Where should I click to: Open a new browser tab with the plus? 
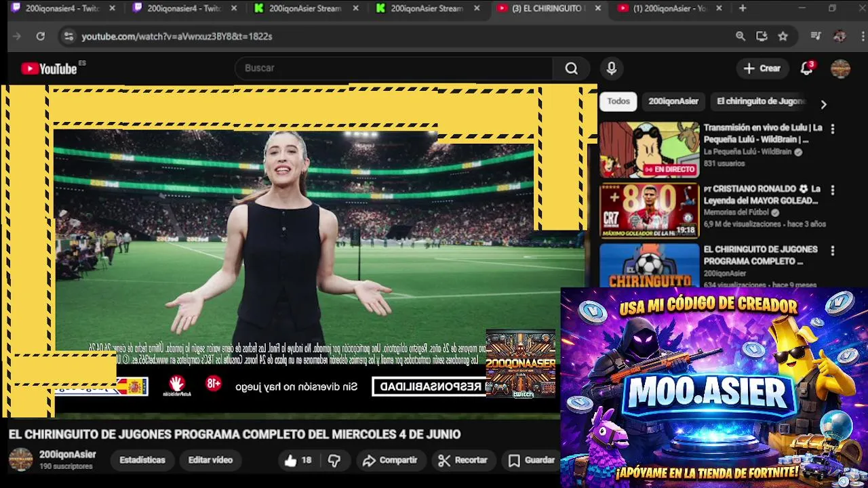[x=743, y=8]
